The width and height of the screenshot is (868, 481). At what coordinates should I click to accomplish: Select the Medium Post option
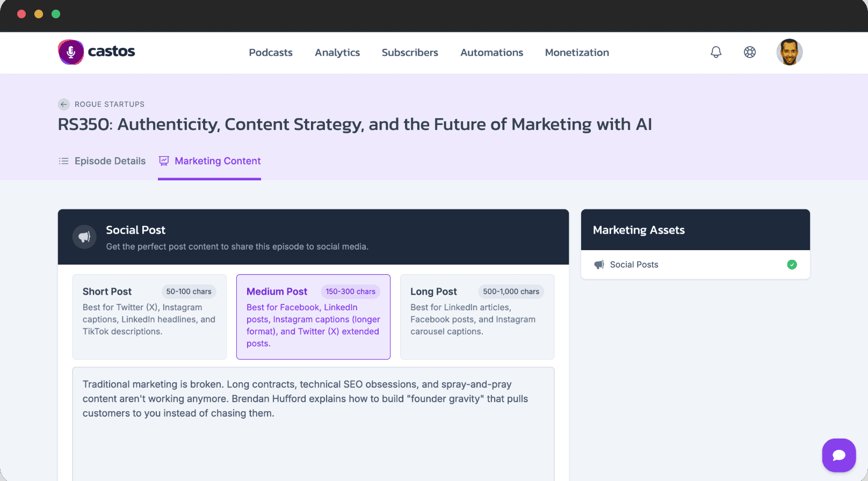click(x=313, y=317)
